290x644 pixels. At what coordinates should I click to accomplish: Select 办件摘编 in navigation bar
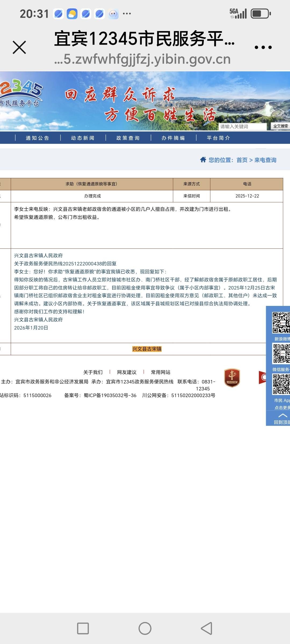click(x=173, y=138)
